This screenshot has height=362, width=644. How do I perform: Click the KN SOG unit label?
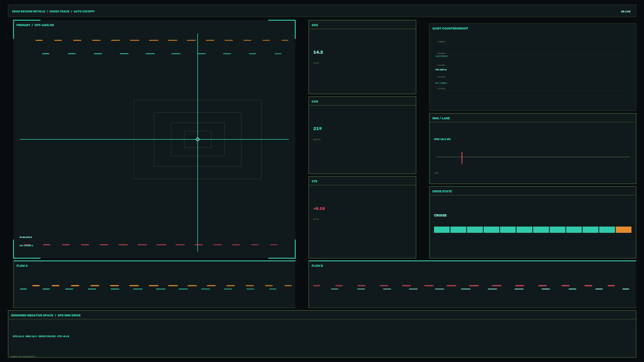coord(316,63)
